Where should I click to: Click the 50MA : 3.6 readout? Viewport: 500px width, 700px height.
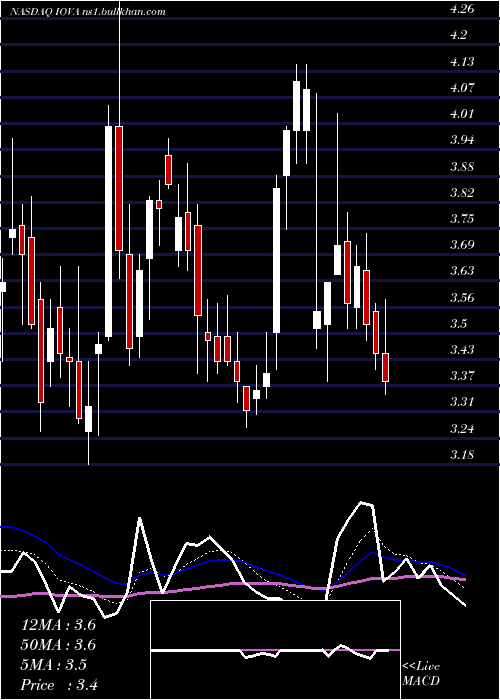tap(58, 645)
